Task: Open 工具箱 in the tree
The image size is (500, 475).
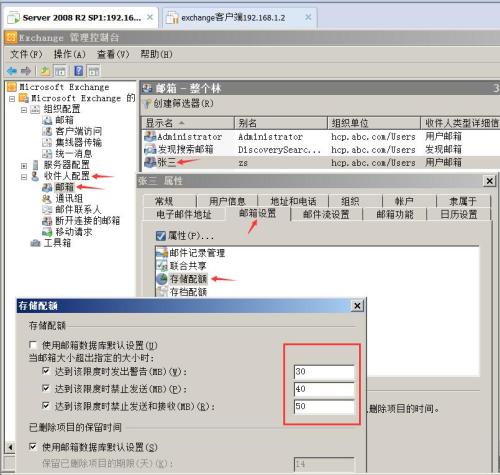Action: coord(57,243)
